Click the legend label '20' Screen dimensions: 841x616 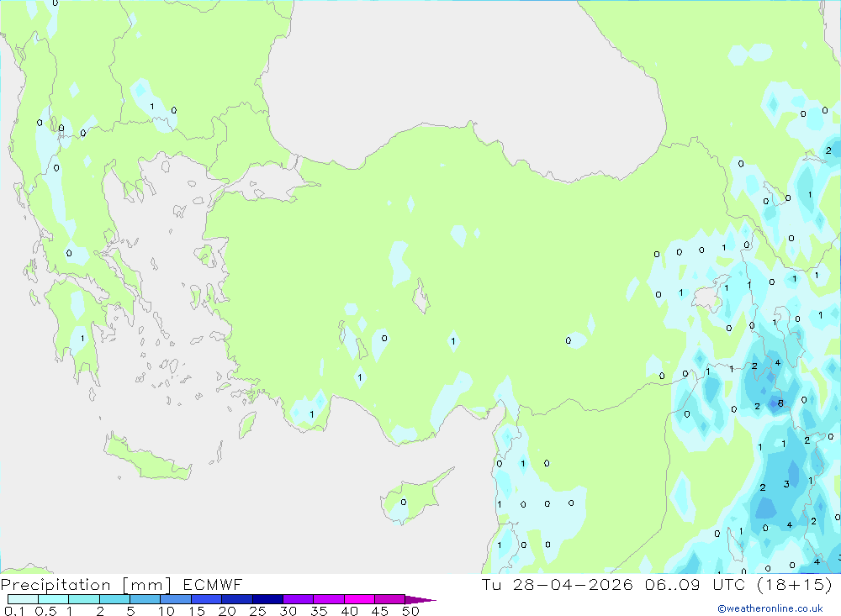coord(227,611)
